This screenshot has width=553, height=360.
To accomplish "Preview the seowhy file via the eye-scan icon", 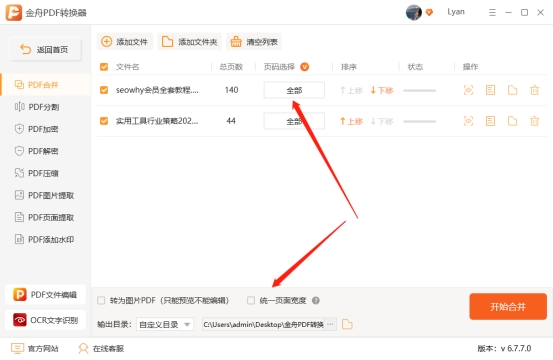I will pyautogui.click(x=468, y=90).
